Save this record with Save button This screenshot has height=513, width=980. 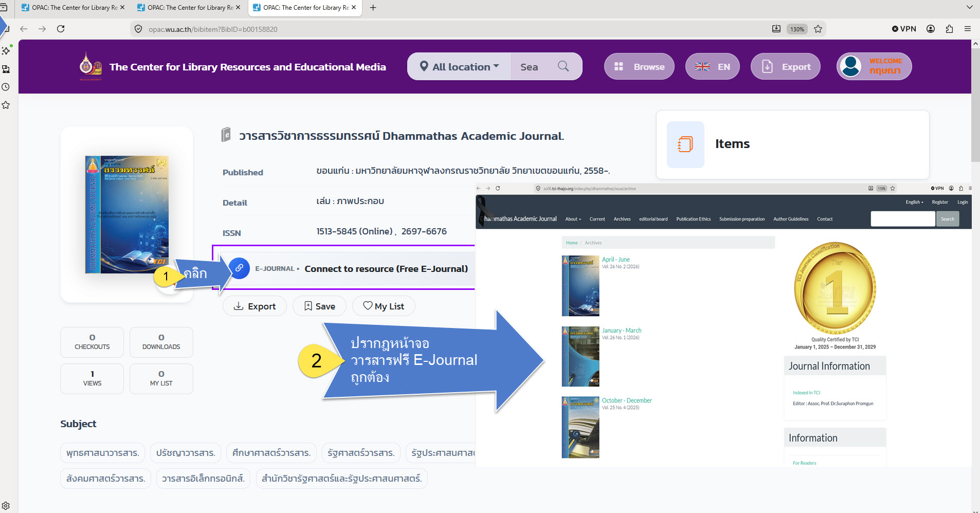click(319, 306)
